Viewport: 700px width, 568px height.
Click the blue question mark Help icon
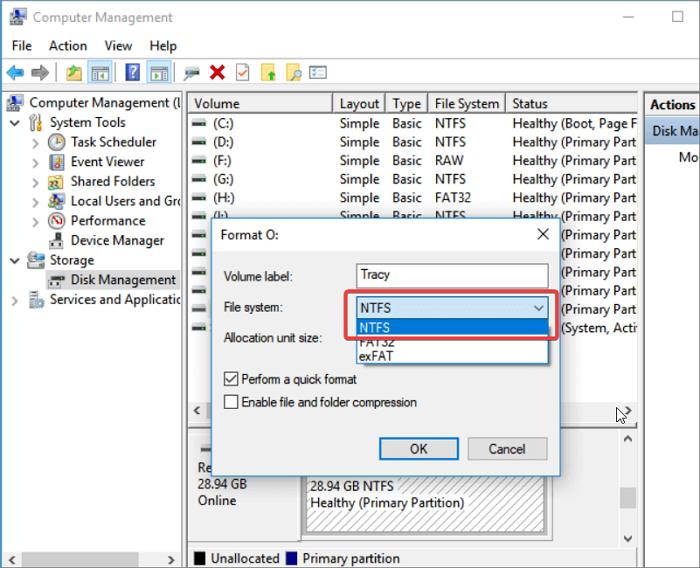click(132, 73)
